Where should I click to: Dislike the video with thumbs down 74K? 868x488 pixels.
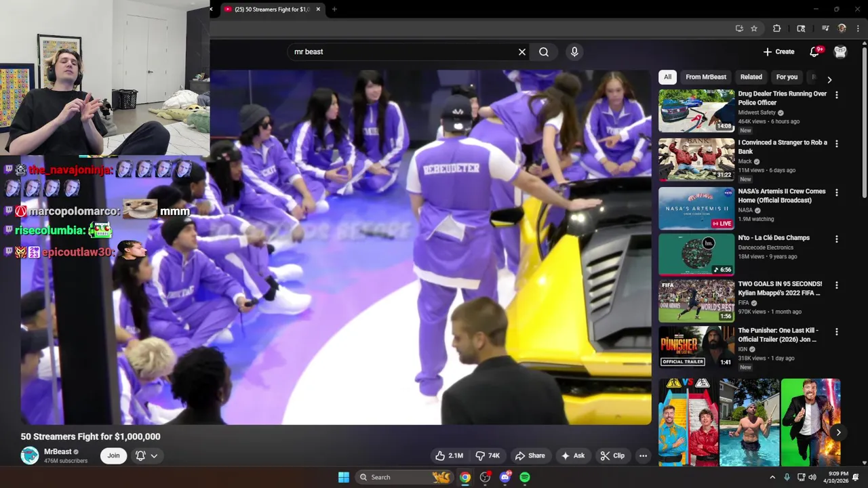[488, 455]
